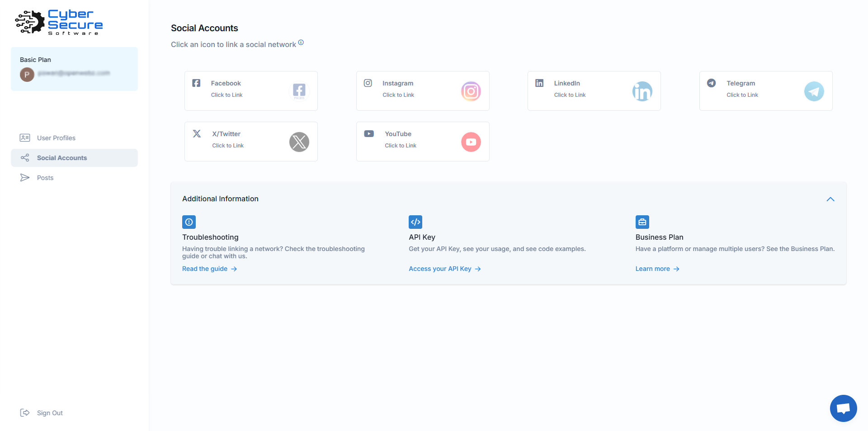
Task: Select Social Accounts in the sidebar
Action: point(74,158)
